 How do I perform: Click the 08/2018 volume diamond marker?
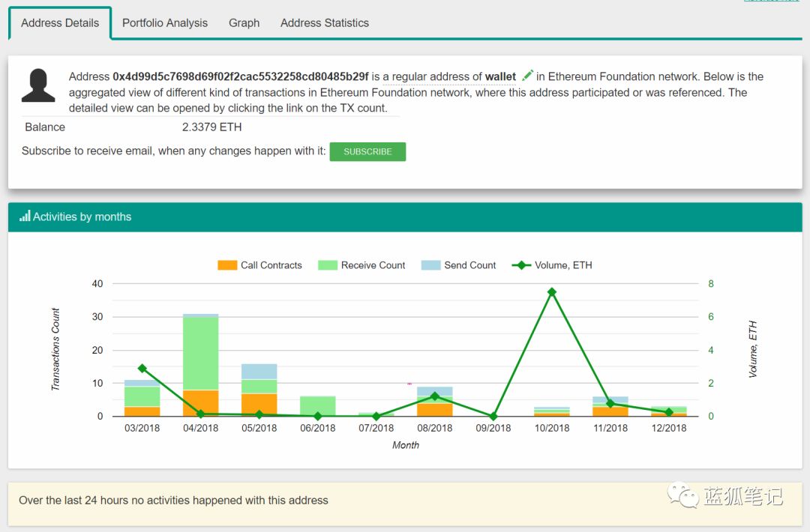coord(435,396)
